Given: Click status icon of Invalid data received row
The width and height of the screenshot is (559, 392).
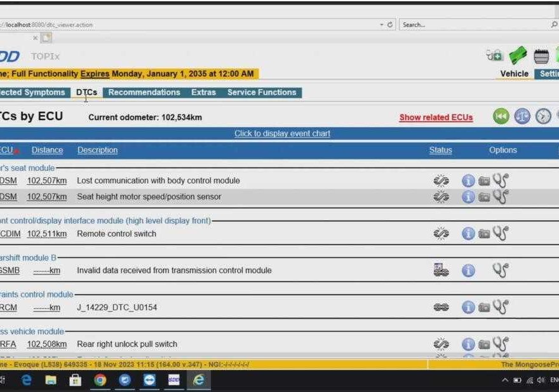Looking at the screenshot, I should [x=441, y=270].
